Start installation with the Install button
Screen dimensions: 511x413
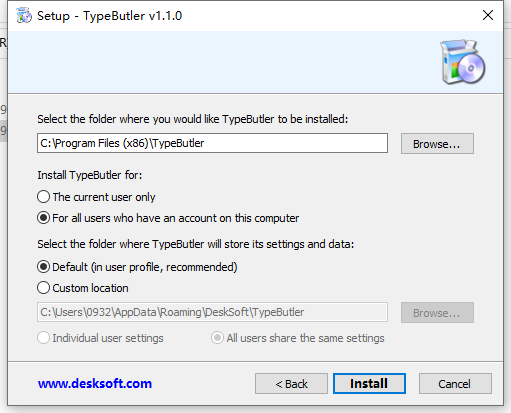tap(369, 384)
